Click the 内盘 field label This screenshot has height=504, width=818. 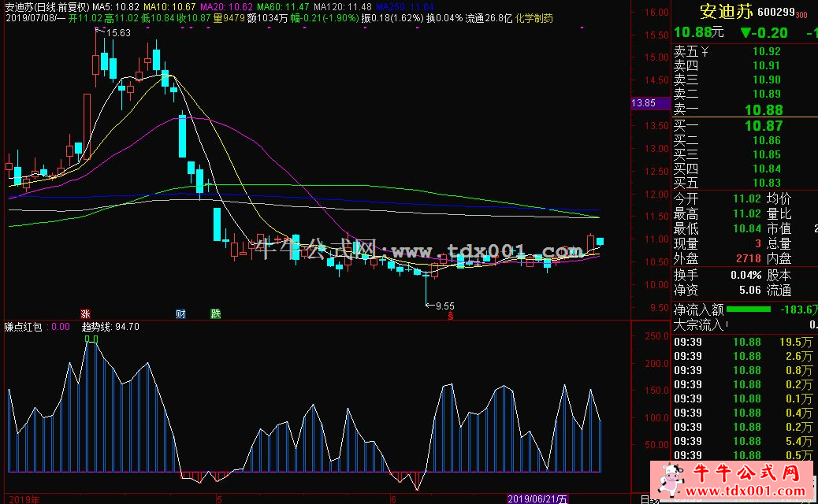coord(779,258)
